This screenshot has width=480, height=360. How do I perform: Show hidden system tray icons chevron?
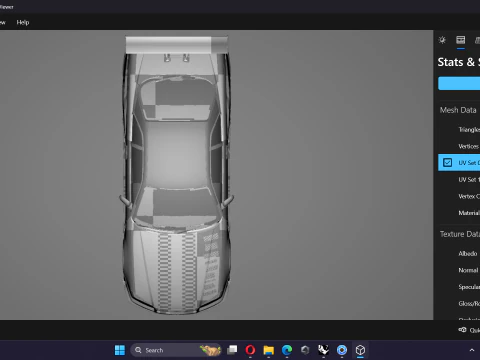click(472, 350)
